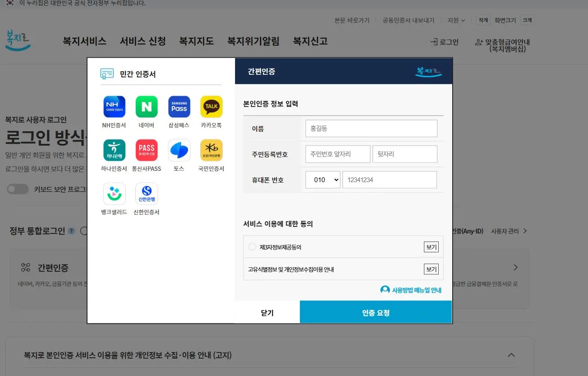Expand the 지원 menu in the header
This screenshot has width=588, height=376.
(x=455, y=20)
